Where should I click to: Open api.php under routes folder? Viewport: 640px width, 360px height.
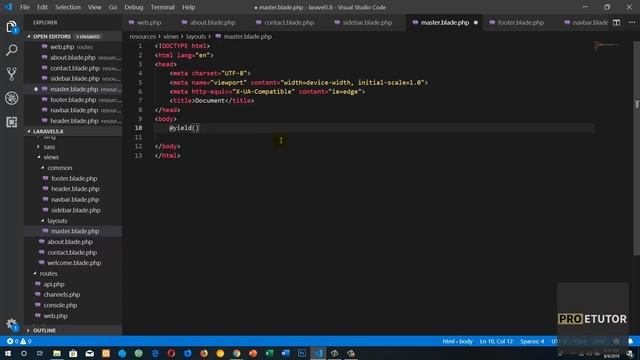pos(53,284)
